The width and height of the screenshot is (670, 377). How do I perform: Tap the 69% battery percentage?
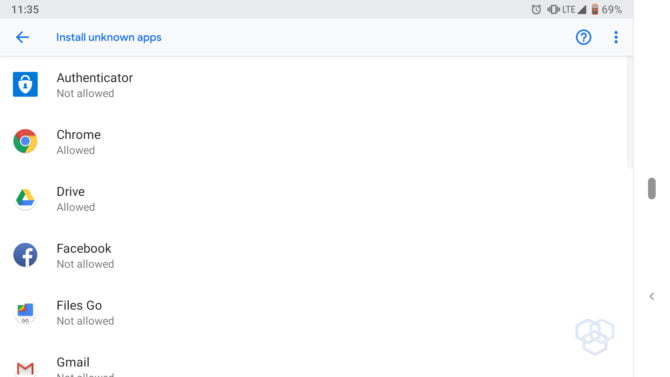(611, 9)
